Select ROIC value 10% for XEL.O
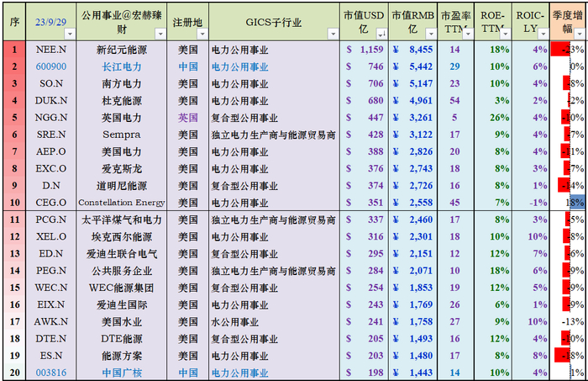The height and width of the screenshot is (381, 588). click(531, 236)
